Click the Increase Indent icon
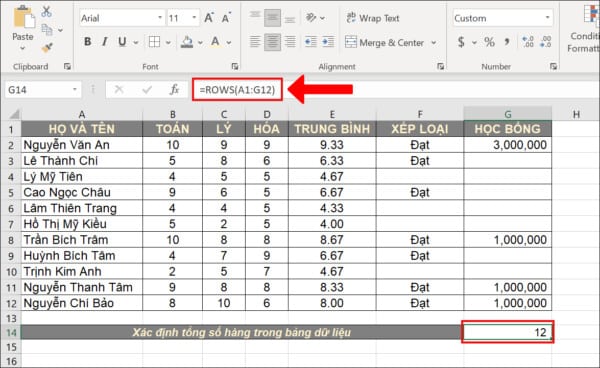 point(328,42)
